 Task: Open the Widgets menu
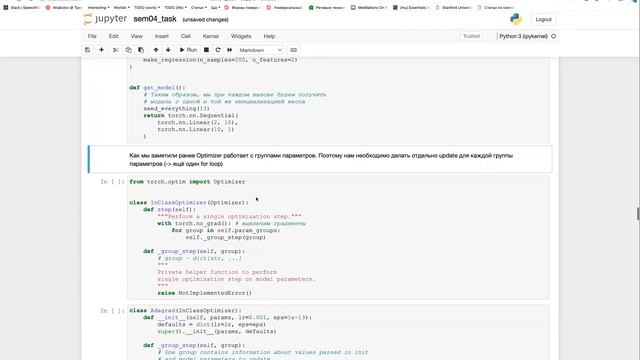point(241,36)
